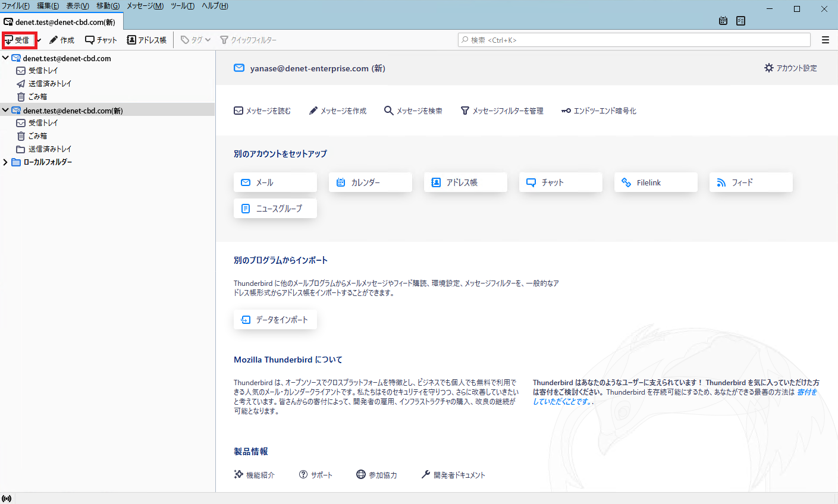838x504 pixels.
Task: Open メッセージフィルターを管理
Action: pos(502,111)
